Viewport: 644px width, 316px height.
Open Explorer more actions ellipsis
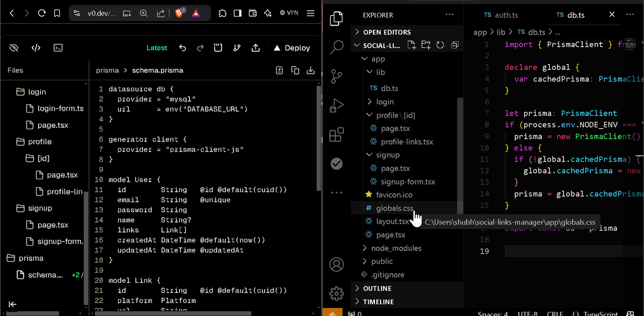[x=449, y=15]
